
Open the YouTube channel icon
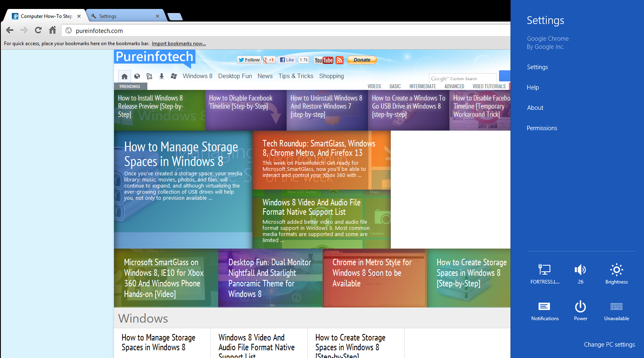click(324, 60)
